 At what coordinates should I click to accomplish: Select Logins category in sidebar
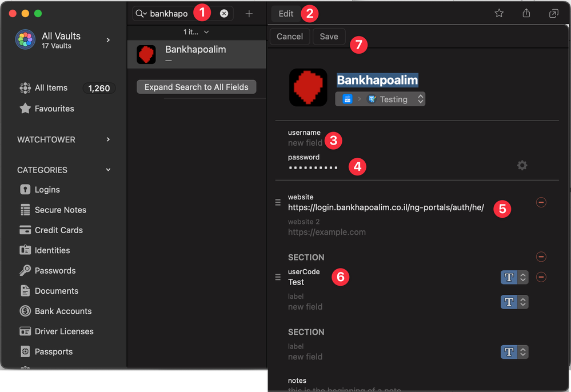(47, 190)
